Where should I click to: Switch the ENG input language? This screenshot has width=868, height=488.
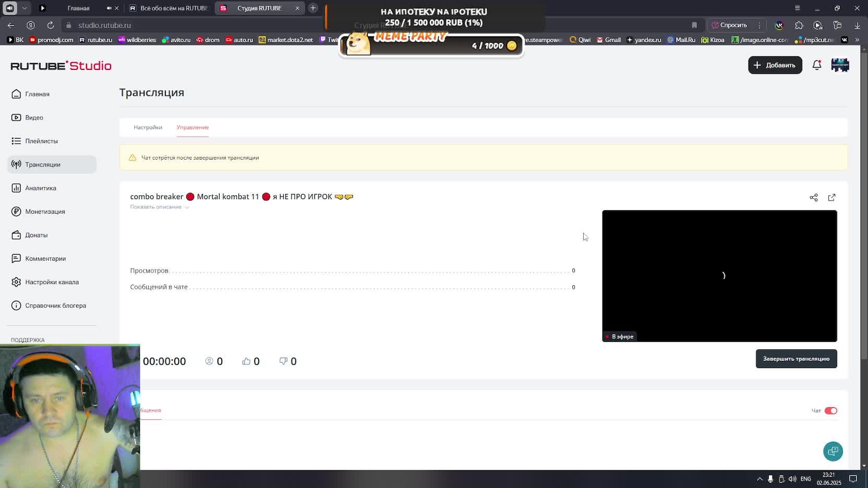tap(806, 479)
